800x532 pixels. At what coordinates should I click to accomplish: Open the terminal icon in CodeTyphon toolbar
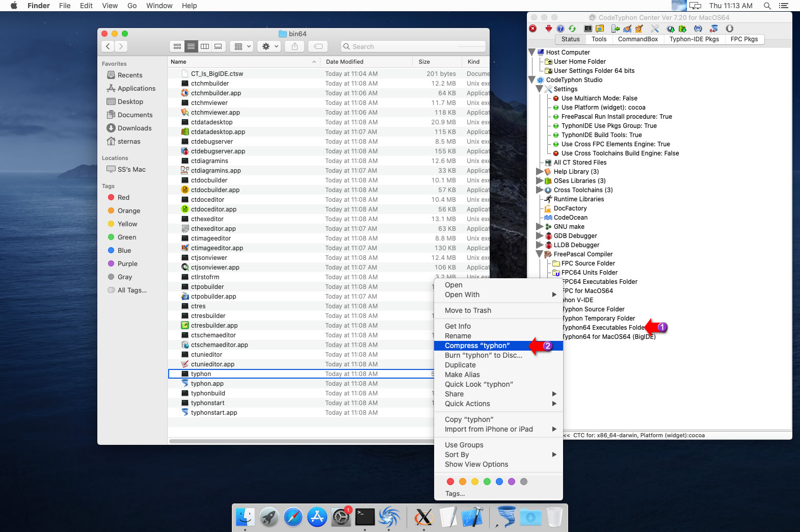[588, 29]
